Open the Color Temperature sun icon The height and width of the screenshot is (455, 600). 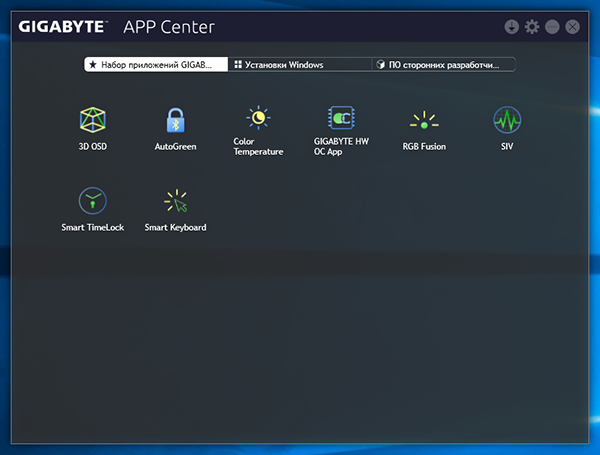pos(259,119)
